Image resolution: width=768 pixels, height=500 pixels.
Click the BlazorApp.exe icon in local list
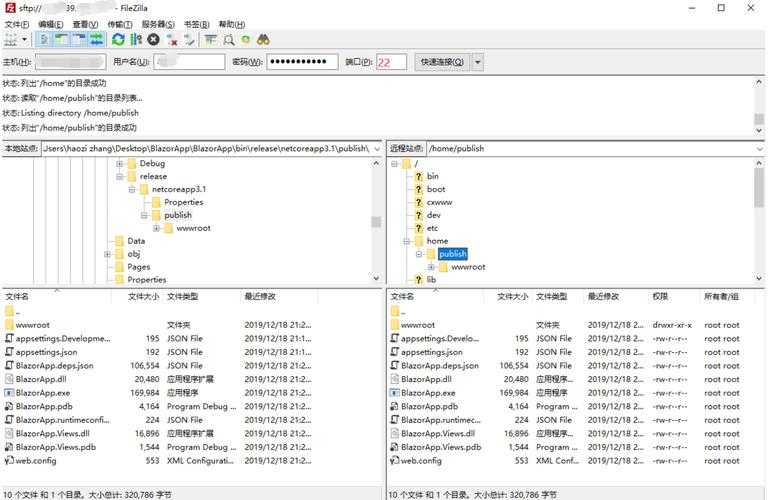[9, 393]
